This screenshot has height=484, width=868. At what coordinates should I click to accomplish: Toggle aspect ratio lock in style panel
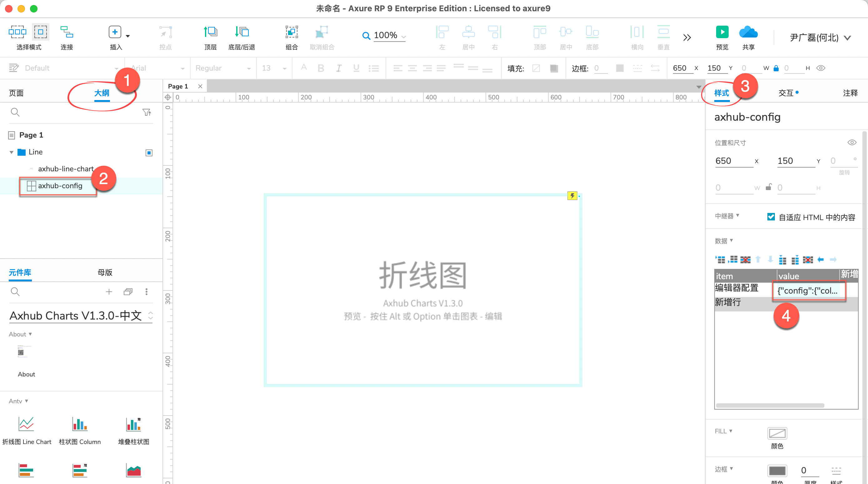[768, 187]
